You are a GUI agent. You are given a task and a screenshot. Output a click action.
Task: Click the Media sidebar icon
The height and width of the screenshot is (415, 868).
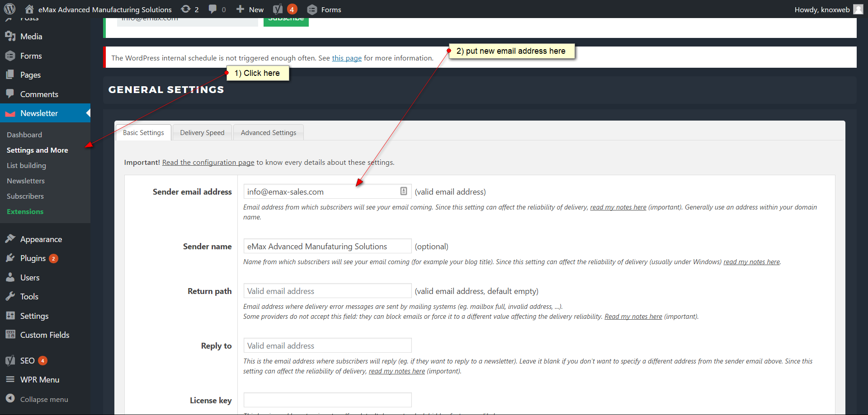(x=10, y=36)
